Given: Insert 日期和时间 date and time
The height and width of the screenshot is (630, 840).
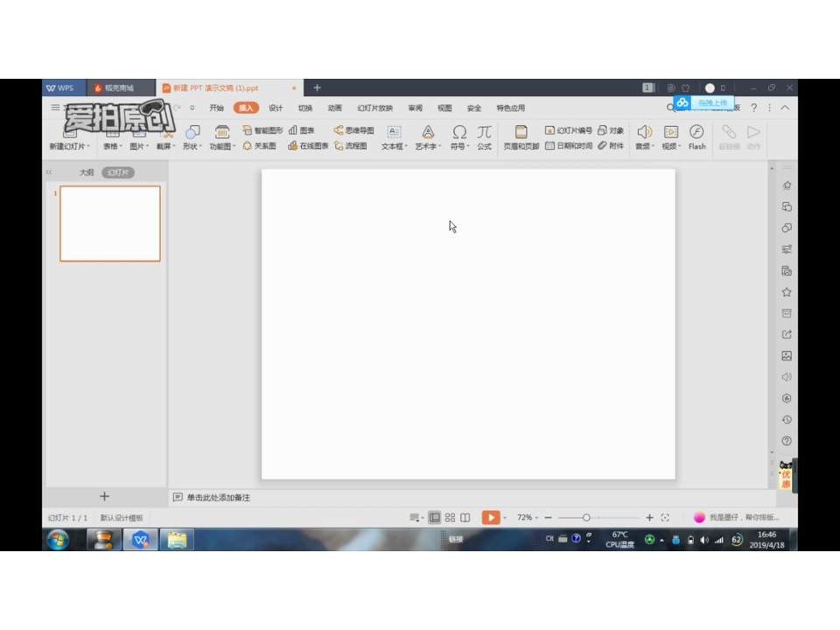Looking at the screenshot, I should point(569,146).
